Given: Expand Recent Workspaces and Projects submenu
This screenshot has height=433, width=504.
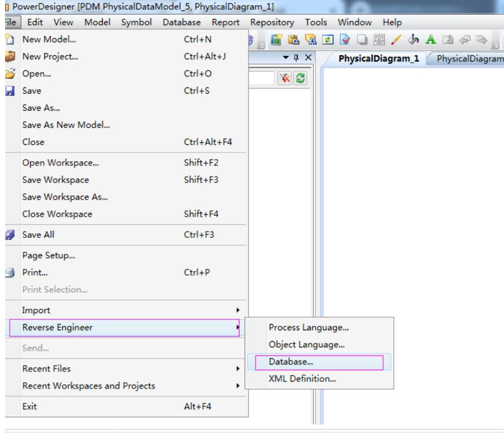Looking at the screenshot, I should click(238, 386).
